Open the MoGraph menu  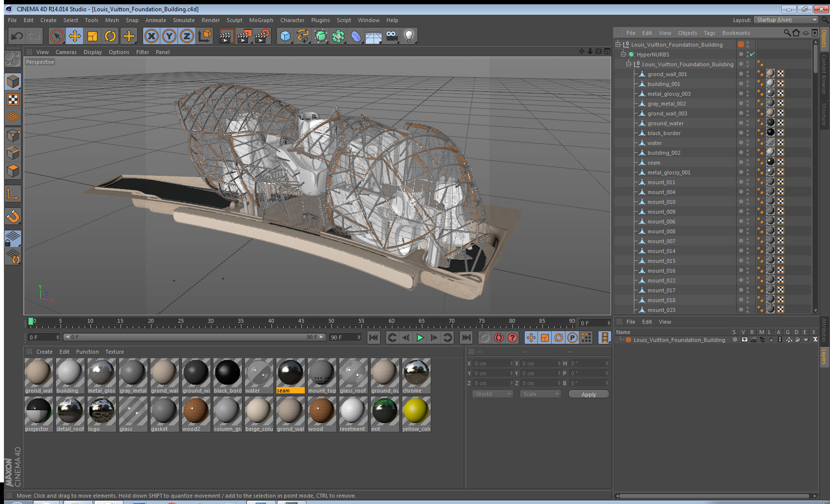point(261,20)
